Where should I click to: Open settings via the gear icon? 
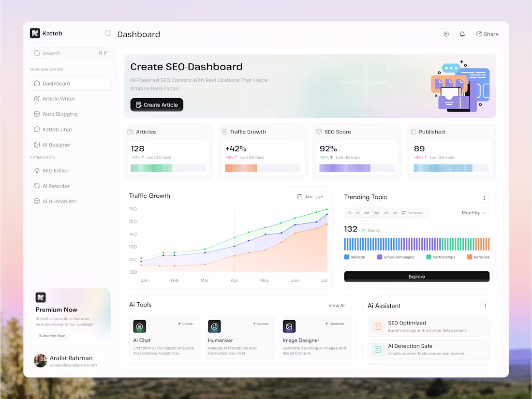point(446,34)
